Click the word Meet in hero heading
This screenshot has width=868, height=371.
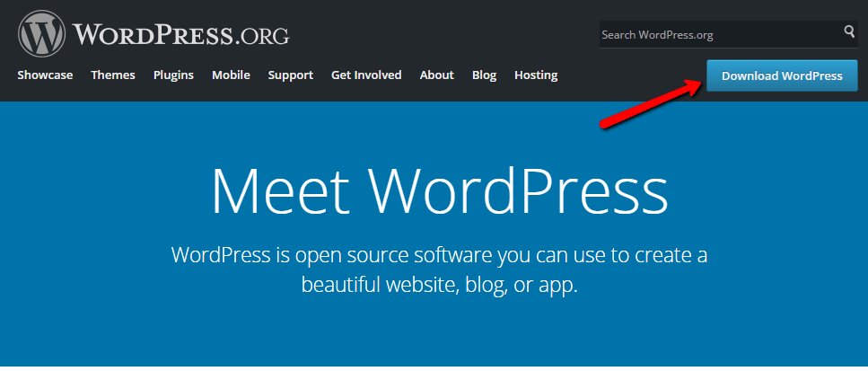pyautogui.click(x=283, y=190)
